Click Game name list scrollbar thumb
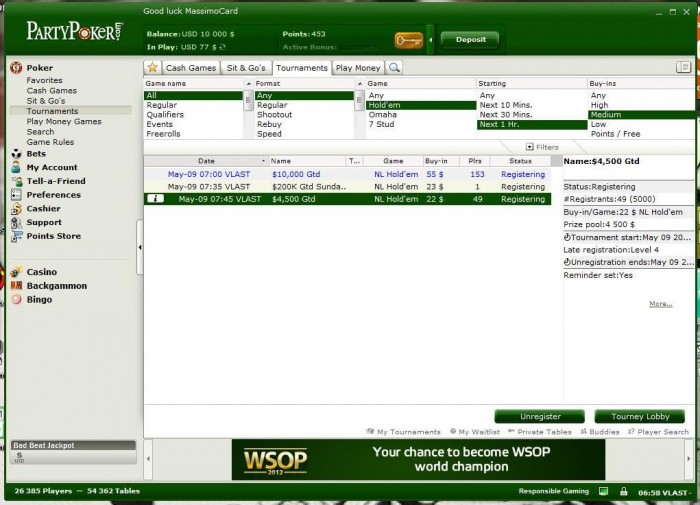This screenshot has width=700, height=505. (x=249, y=101)
